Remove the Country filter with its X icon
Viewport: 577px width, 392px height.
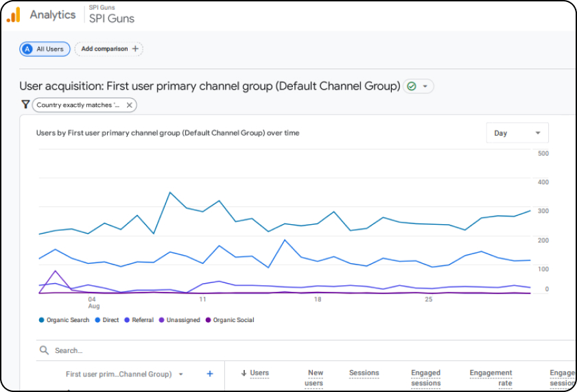129,105
